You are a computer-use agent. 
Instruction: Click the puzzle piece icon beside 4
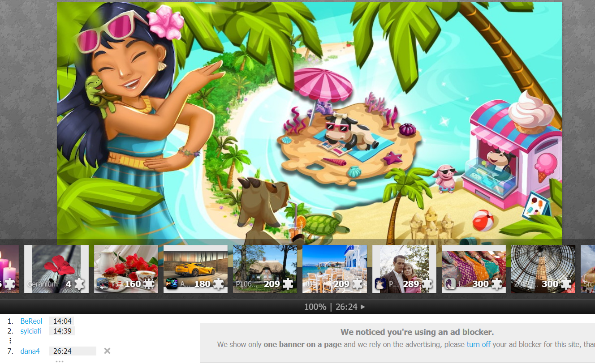pyautogui.click(x=79, y=284)
